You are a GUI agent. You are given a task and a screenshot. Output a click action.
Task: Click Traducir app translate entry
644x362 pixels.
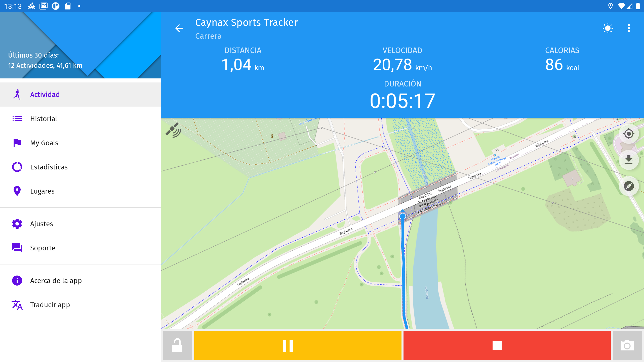(80, 305)
